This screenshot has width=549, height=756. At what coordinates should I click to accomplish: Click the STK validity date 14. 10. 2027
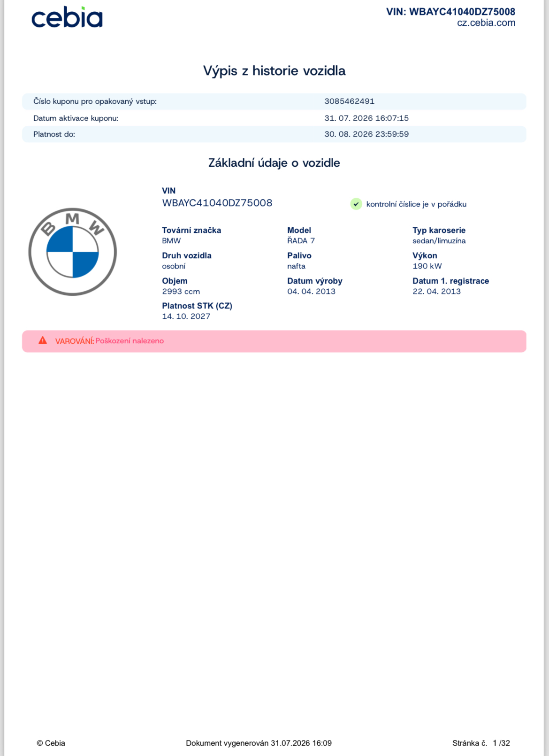click(x=186, y=316)
